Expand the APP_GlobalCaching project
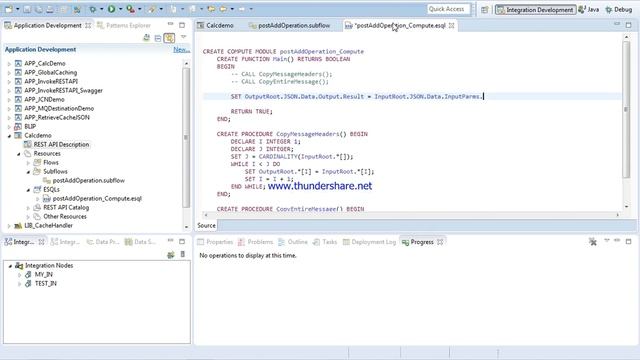 [x=9, y=73]
